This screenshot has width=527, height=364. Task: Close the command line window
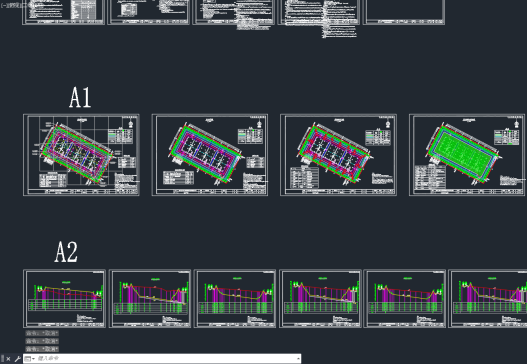click(x=8, y=359)
